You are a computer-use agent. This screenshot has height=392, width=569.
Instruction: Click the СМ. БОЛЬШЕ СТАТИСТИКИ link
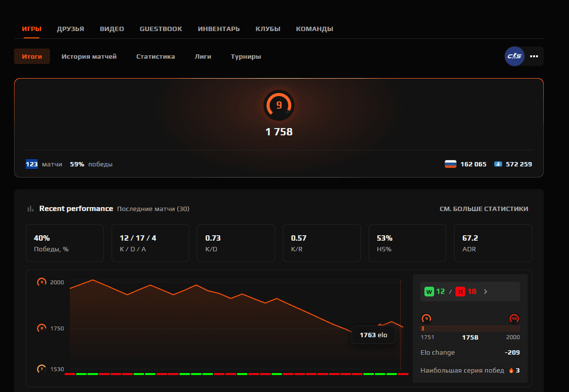coord(484,209)
